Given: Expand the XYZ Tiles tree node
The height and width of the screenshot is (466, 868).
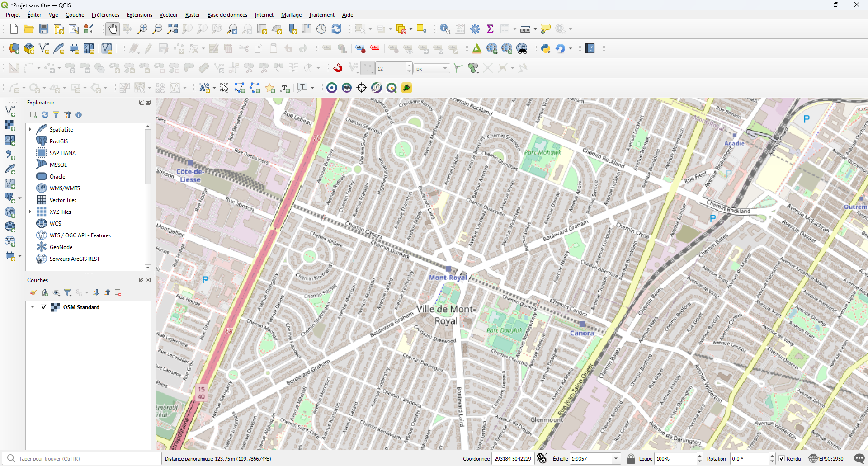Looking at the screenshot, I should (30, 212).
